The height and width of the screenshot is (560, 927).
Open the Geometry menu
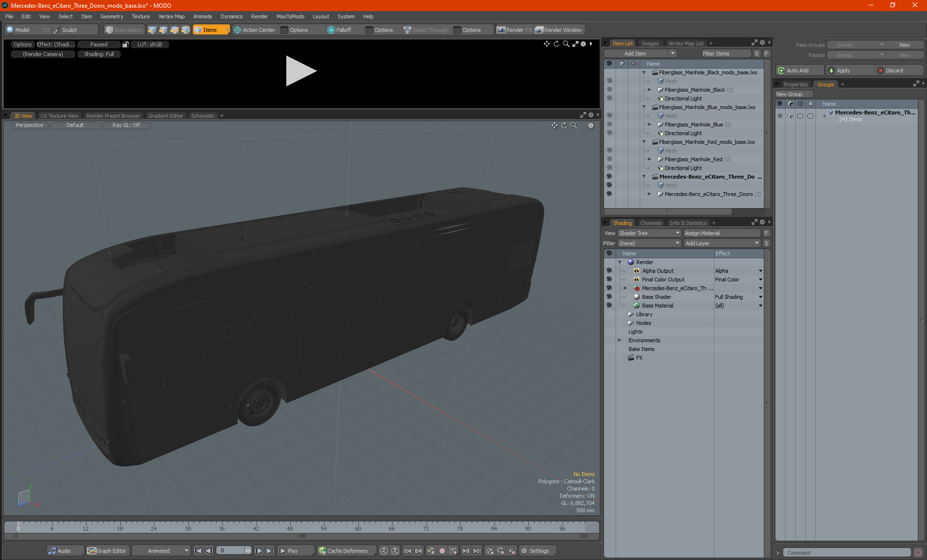click(x=112, y=16)
